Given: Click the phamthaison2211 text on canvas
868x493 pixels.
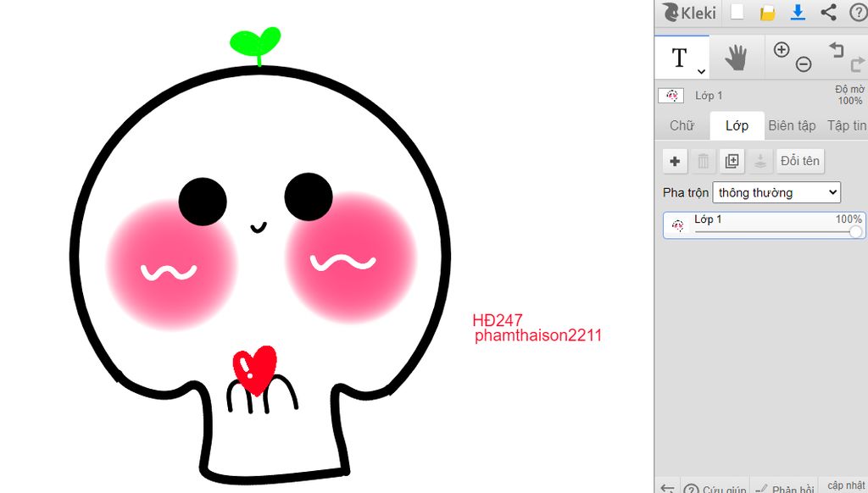Looking at the screenshot, I should (x=537, y=335).
